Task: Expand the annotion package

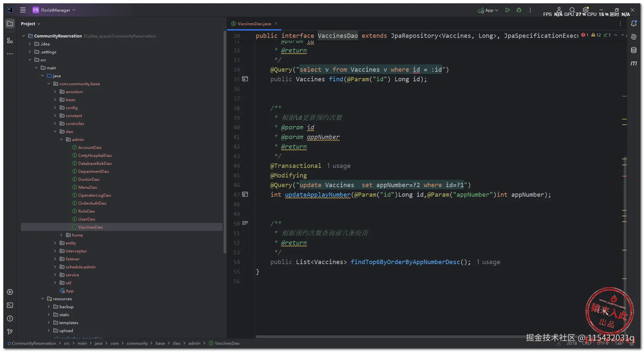Action: coord(55,92)
